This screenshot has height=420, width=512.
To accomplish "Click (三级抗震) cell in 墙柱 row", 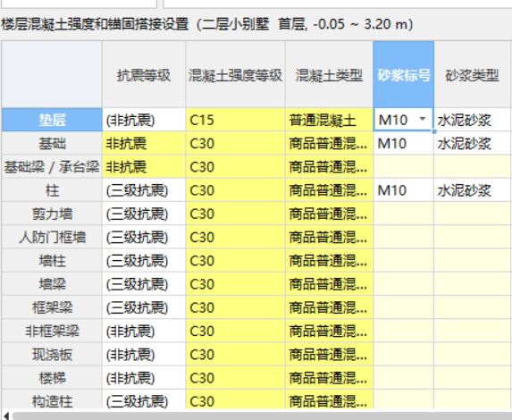I will [x=144, y=261].
